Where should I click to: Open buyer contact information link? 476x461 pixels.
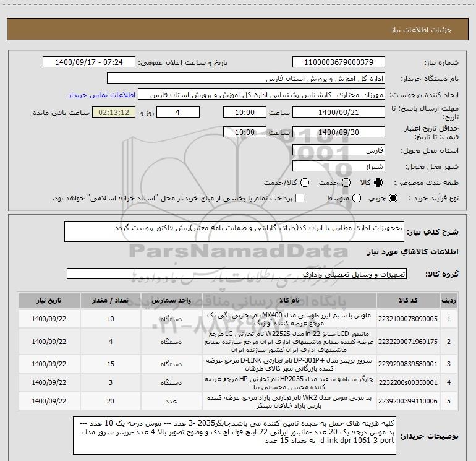pyautogui.click(x=102, y=95)
